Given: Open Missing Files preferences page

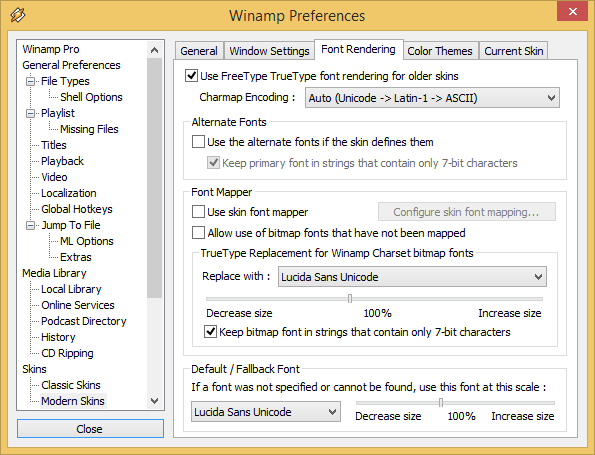Looking at the screenshot, I should click(89, 129).
